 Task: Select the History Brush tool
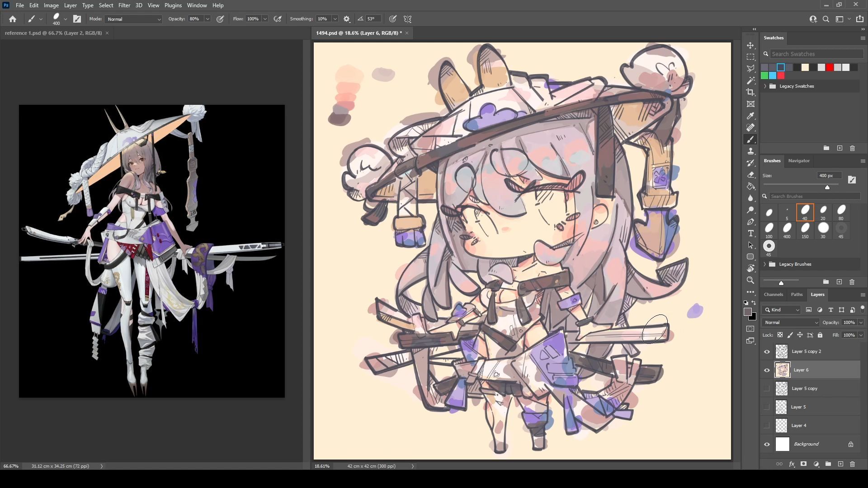click(750, 163)
